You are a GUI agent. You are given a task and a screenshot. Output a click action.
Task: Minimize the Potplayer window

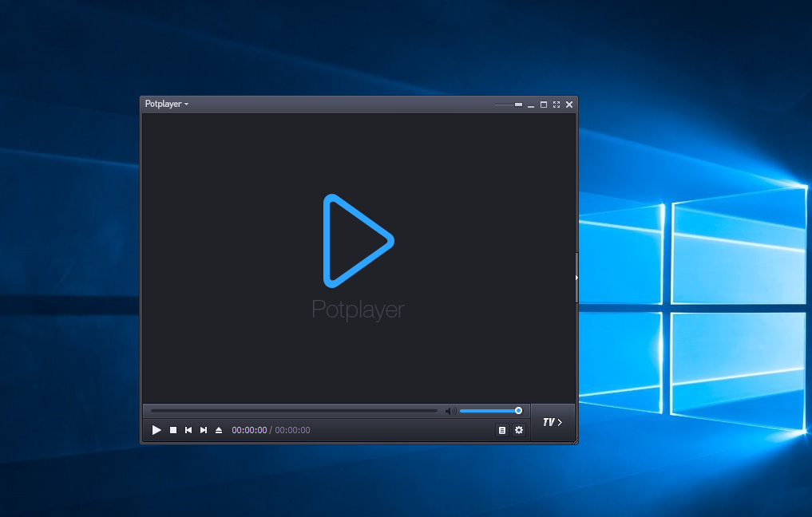(x=531, y=105)
